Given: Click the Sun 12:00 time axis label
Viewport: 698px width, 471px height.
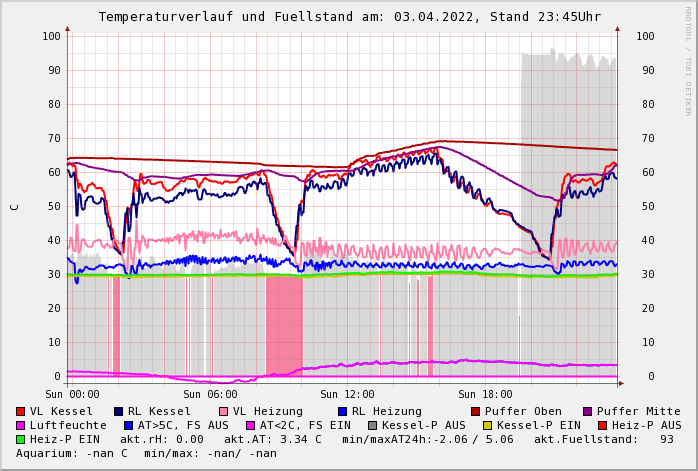Looking at the screenshot, I should click(346, 394).
